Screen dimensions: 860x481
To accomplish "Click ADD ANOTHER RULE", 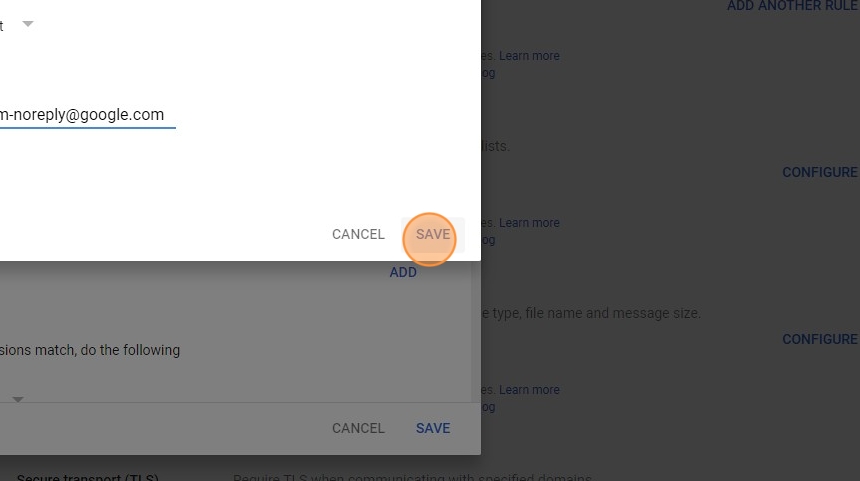I will point(793,6).
